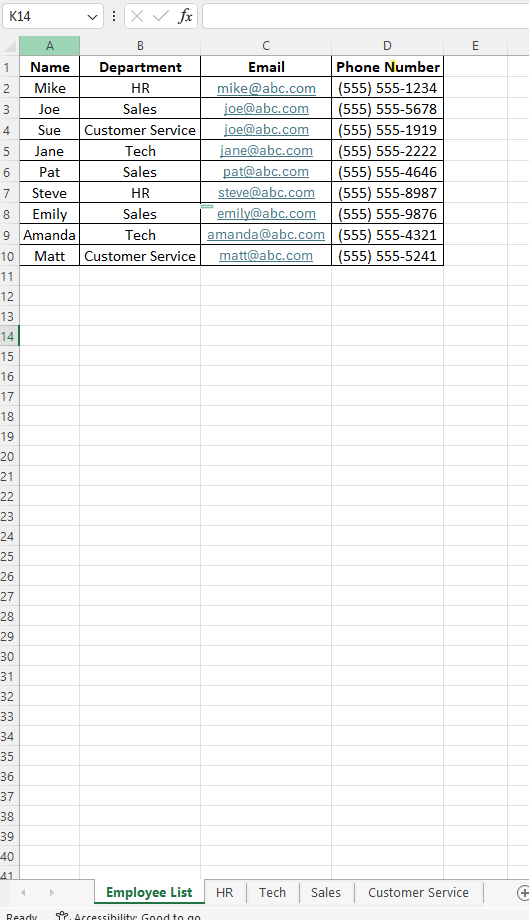The image size is (529, 920).
Task: Click the Insert Function fx icon
Action: (x=185, y=16)
